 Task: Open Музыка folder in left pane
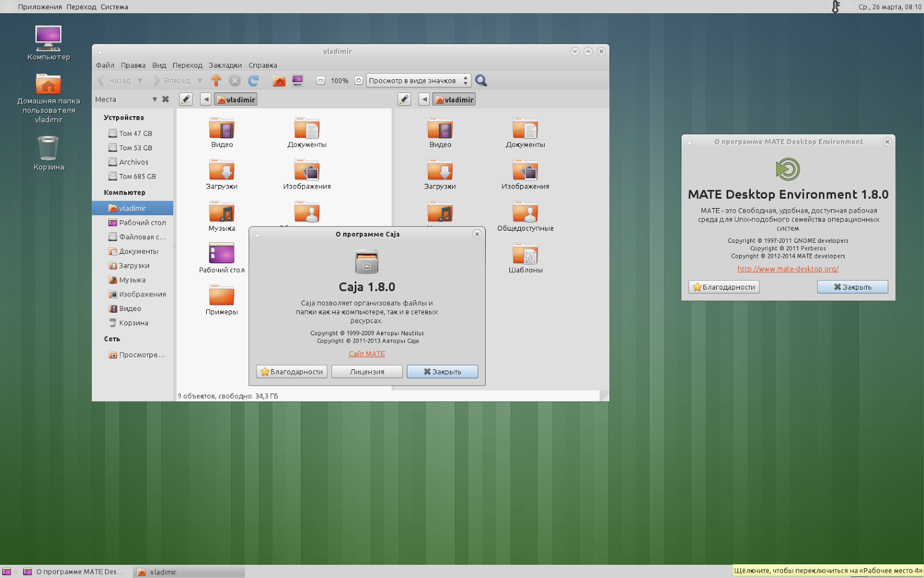pyautogui.click(x=222, y=216)
